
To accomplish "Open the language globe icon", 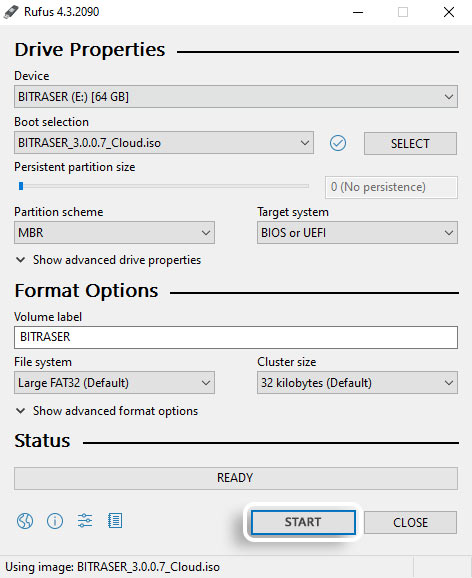I will [x=25, y=521].
